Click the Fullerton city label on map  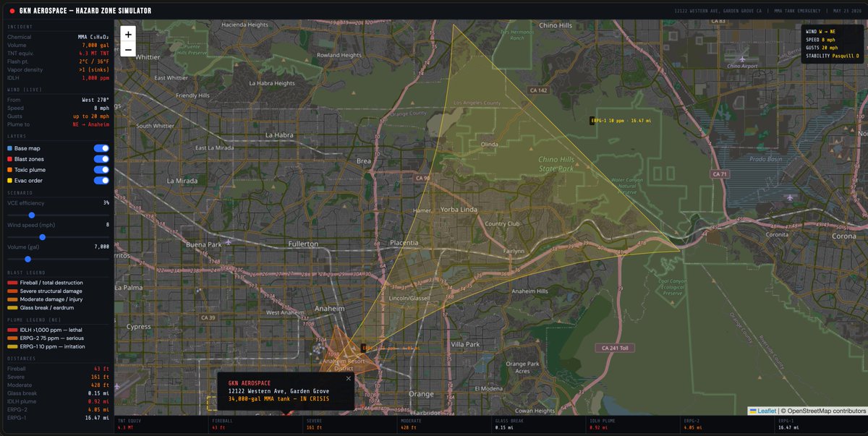[x=302, y=244]
